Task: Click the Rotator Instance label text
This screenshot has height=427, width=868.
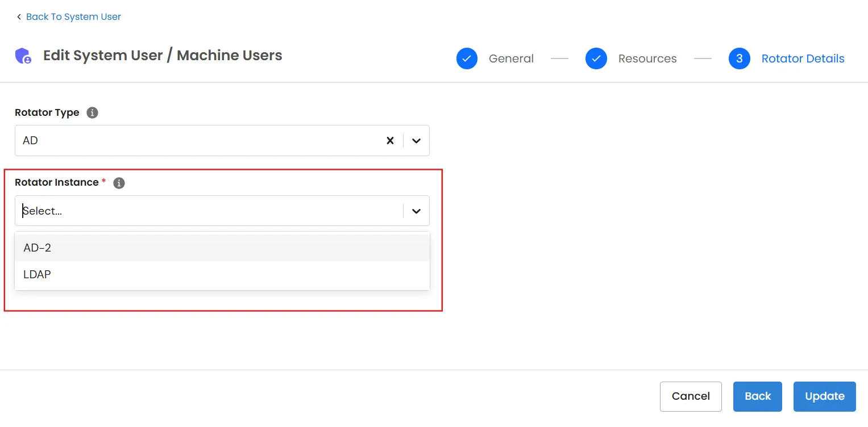Action: click(x=57, y=182)
